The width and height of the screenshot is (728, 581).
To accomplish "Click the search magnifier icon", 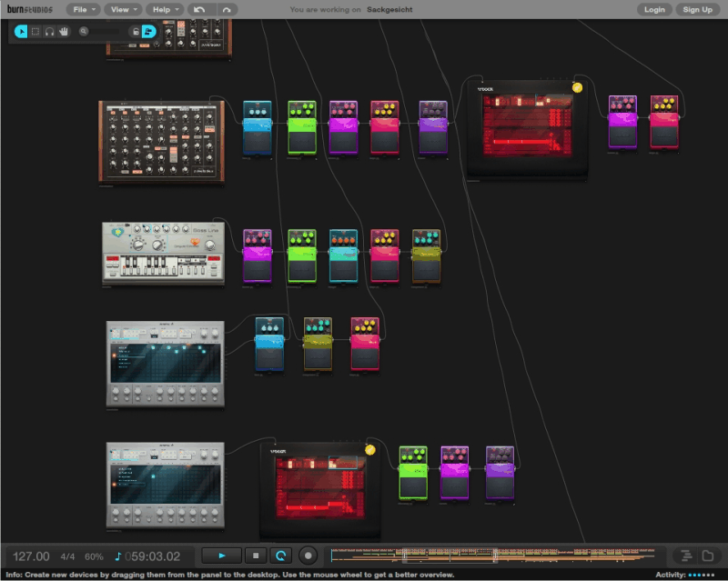I will 85,32.
